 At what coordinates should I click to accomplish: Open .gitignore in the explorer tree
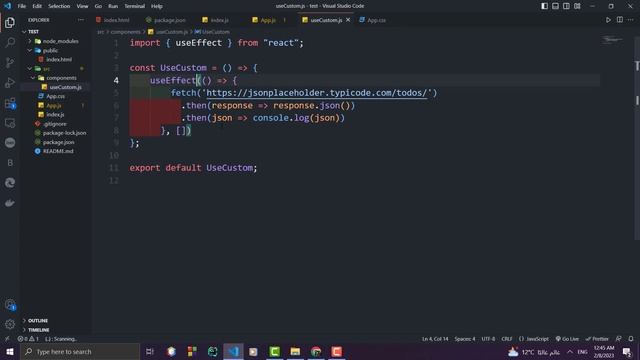55,124
